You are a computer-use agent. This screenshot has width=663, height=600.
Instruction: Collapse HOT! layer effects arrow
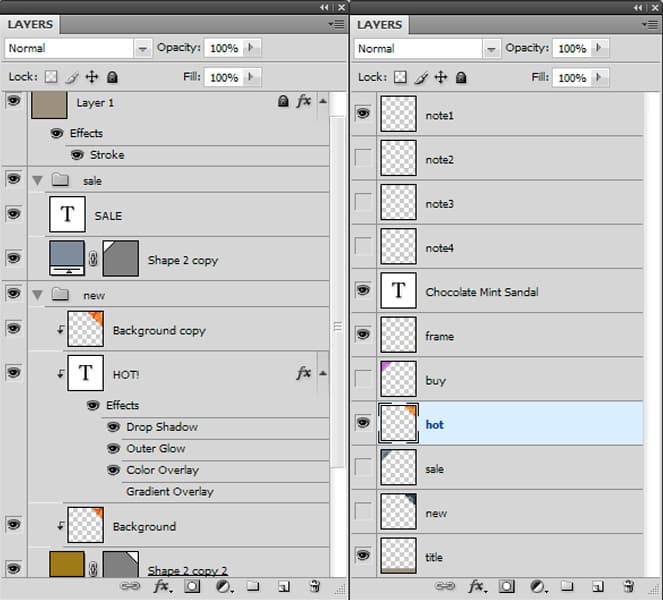pyautogui.click(x=323, y=373)
